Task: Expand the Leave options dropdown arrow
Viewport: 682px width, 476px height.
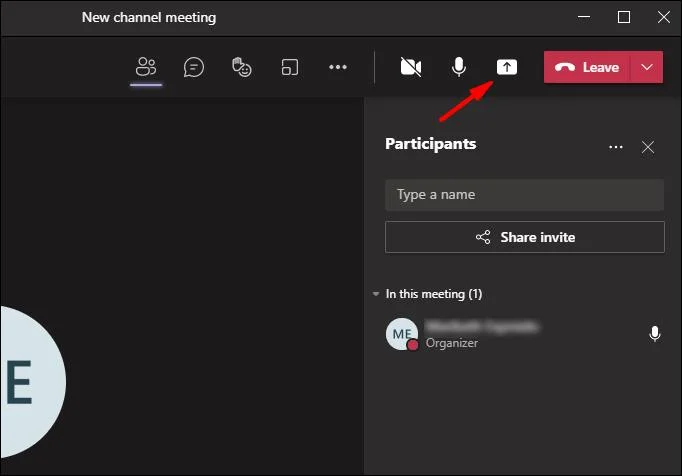Action: tap(647, 67)
